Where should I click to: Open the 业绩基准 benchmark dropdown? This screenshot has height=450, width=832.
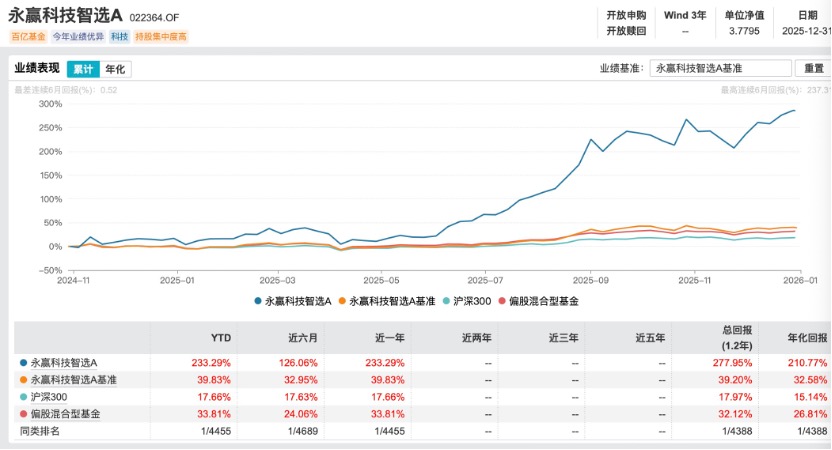point(719,68)
